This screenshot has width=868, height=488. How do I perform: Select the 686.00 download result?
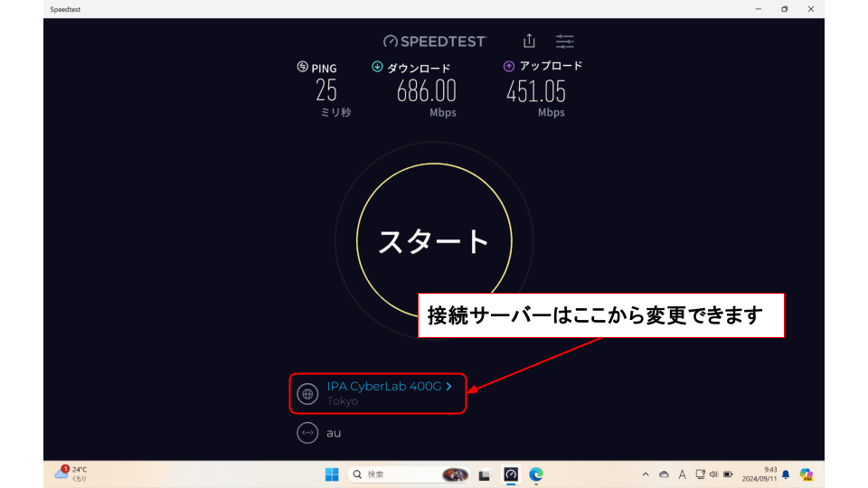click(426, 90)
